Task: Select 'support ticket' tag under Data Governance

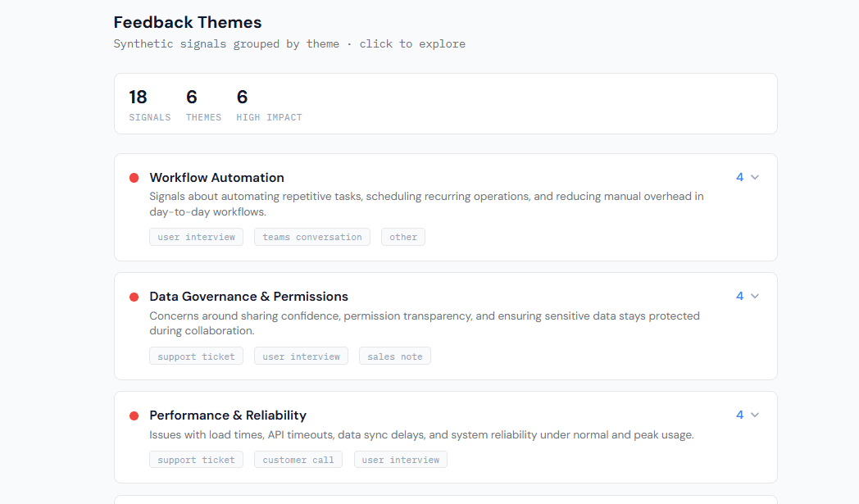Action: pyautogui.click(x=196, y=356)
